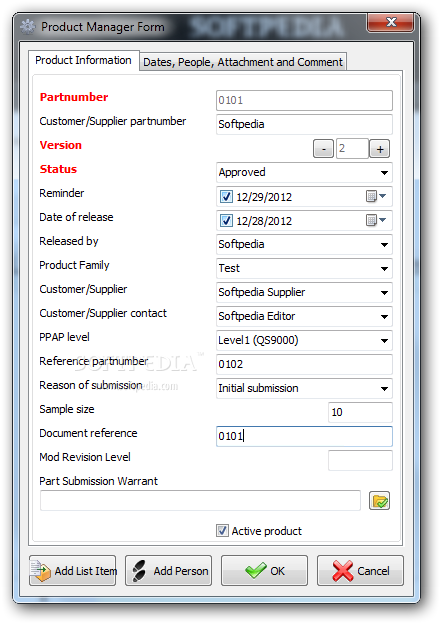Click the Add Person button
441x624 pixels.
(x=168, y=571)
